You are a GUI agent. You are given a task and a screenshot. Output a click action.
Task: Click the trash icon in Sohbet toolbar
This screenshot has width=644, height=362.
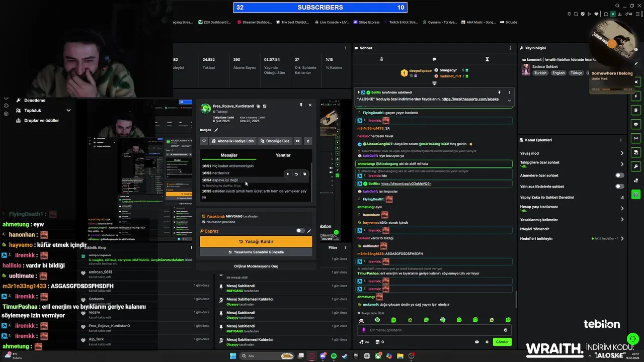(381, 59)
